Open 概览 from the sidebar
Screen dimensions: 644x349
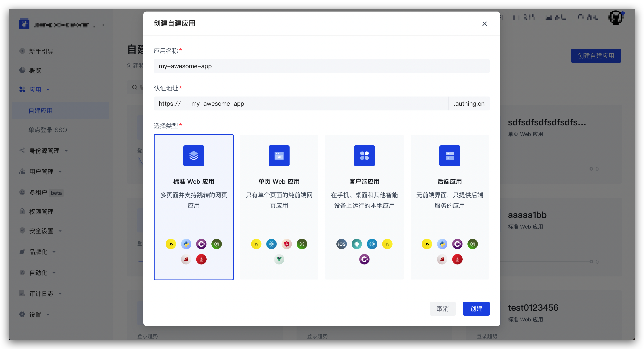pos(35,70)
